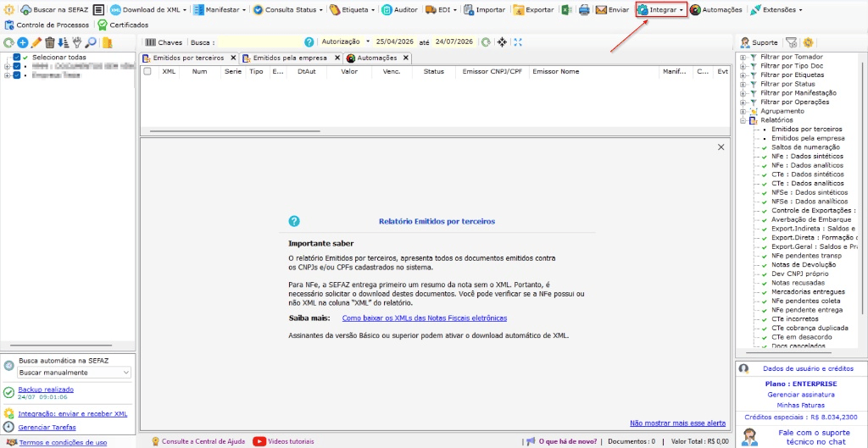Click the yellow gear settings icon

click(9, 10)
